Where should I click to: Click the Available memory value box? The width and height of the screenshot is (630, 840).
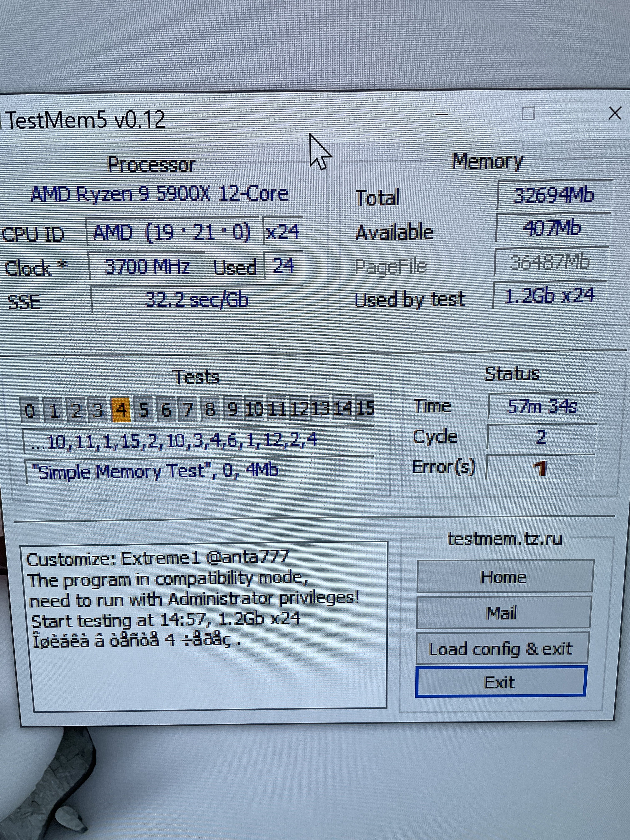pos(552,228)
